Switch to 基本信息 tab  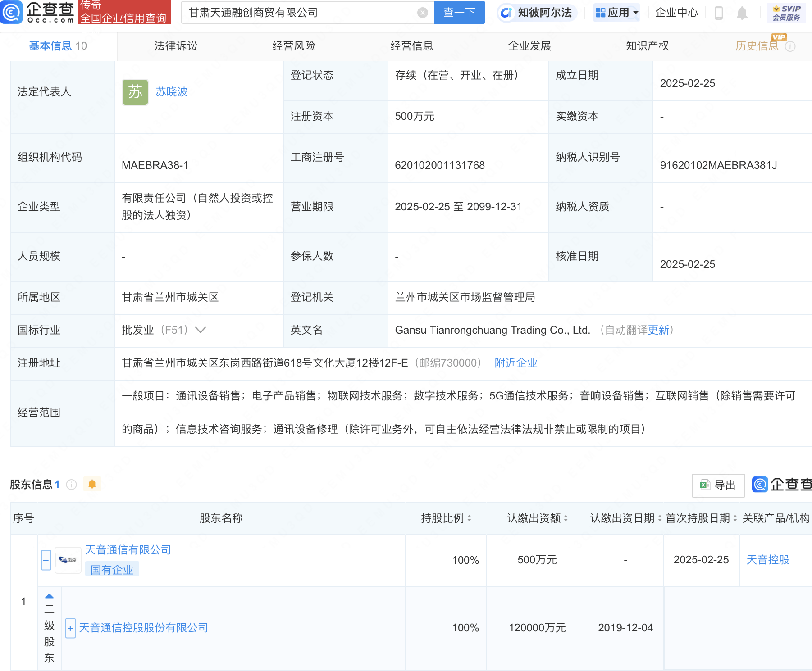pyautogui.click(x=58, y=46)
